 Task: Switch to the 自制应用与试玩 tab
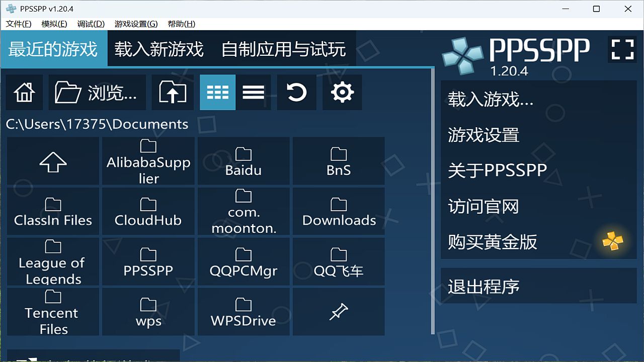pos(284,49)
